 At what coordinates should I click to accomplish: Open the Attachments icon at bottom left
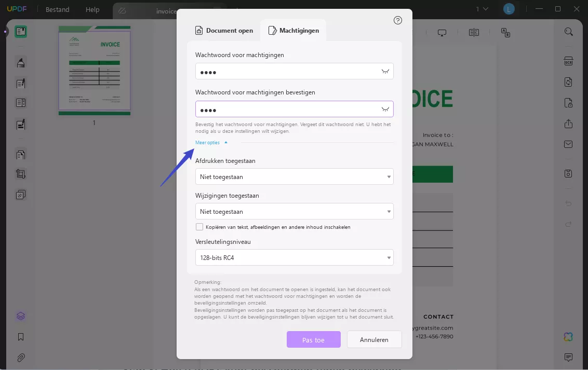pyautogui.click(x=20, y=358)
